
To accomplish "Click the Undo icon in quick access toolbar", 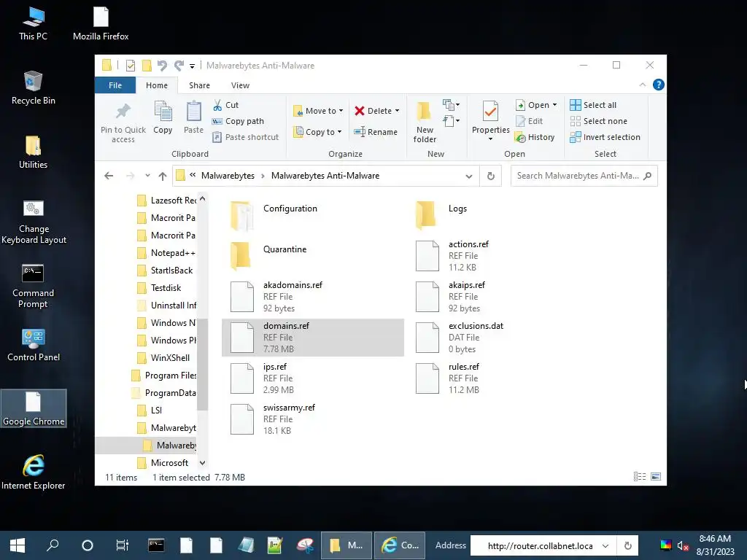I will [x=162, y=66].
